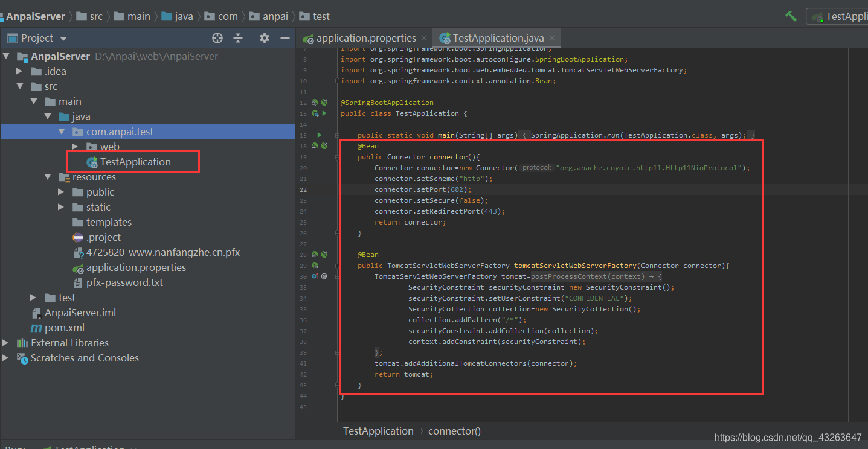The height and width of the screenshot is (449, 868).
Task: Click line number 22 in the gutter
Action: coord(303,189)
